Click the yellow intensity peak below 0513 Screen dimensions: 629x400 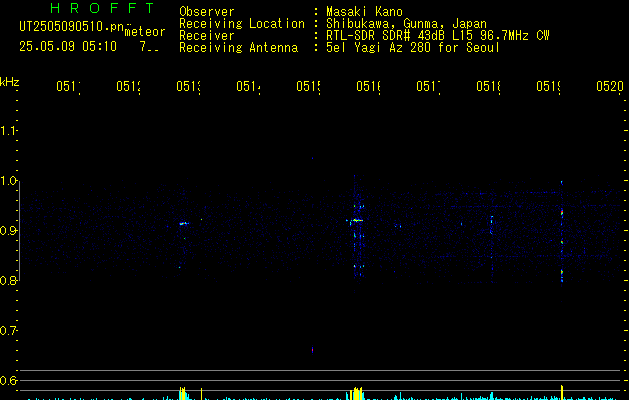click(x=183, y=394)
